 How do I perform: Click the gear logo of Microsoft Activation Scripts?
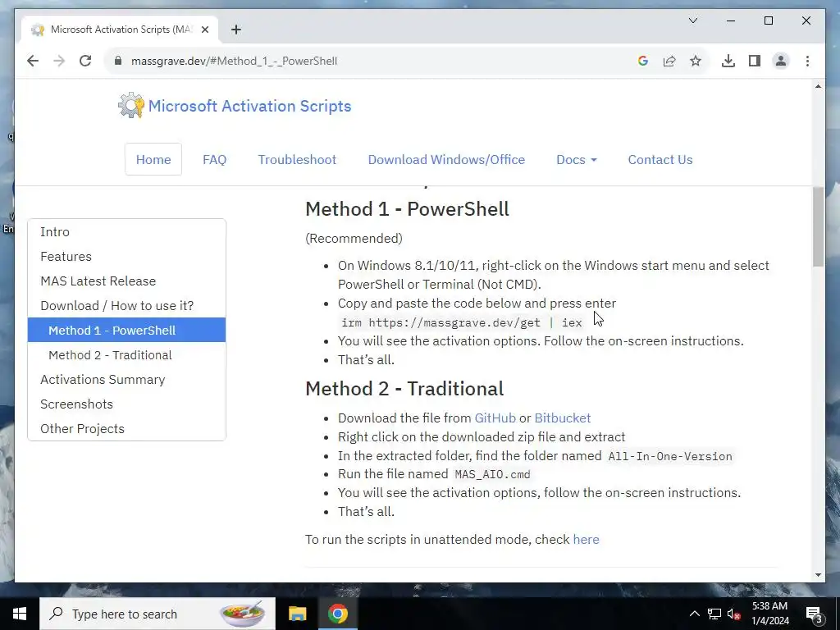[x=130, y=106]
